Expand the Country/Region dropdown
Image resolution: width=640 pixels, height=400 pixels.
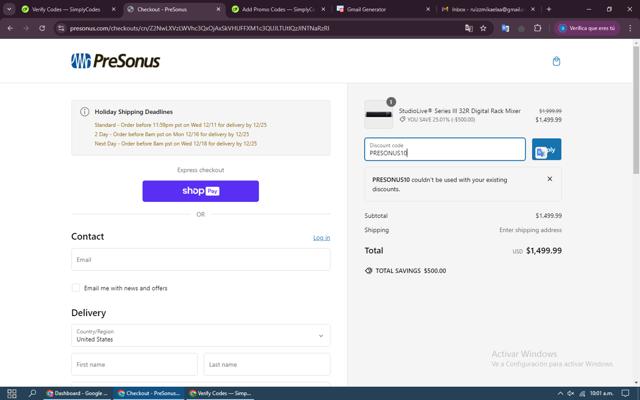(x=200, y=336)
